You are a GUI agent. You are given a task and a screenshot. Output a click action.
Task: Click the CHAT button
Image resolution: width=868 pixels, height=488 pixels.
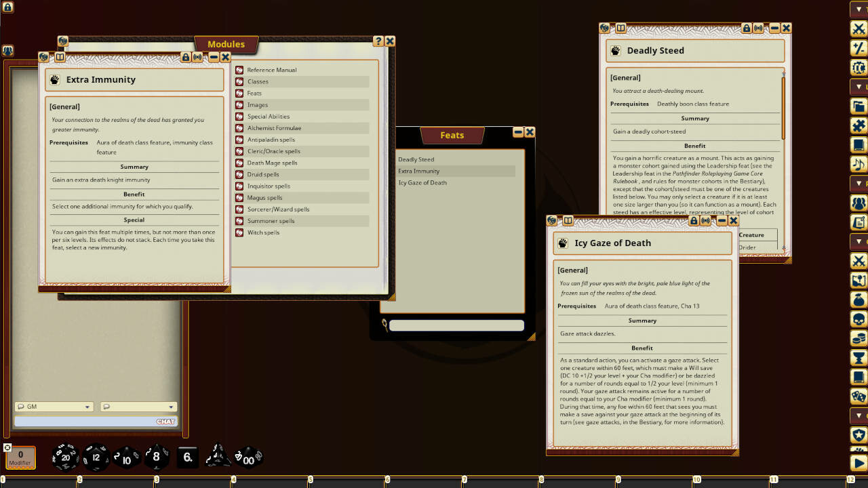167,420
